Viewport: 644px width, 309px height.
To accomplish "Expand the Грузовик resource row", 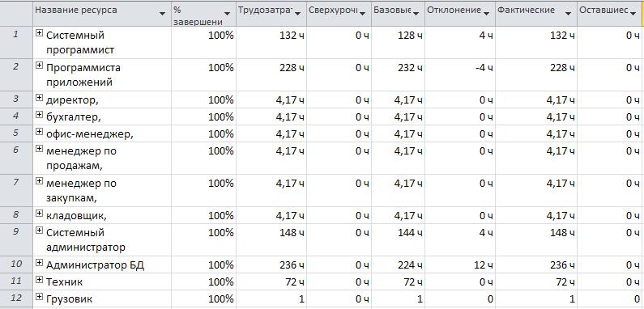I will pyautogui.click(x=39, y=297).
